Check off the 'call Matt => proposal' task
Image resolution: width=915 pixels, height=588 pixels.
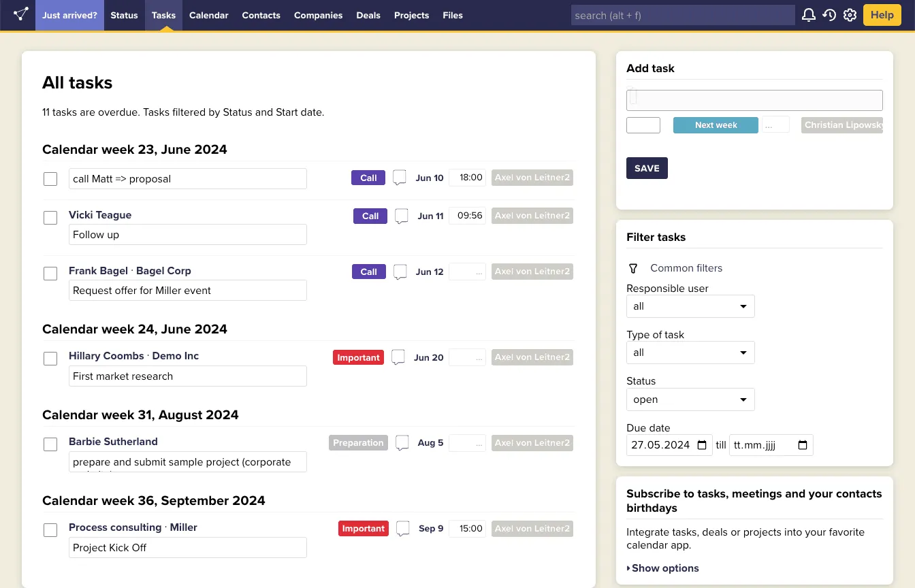click(50, 179)
